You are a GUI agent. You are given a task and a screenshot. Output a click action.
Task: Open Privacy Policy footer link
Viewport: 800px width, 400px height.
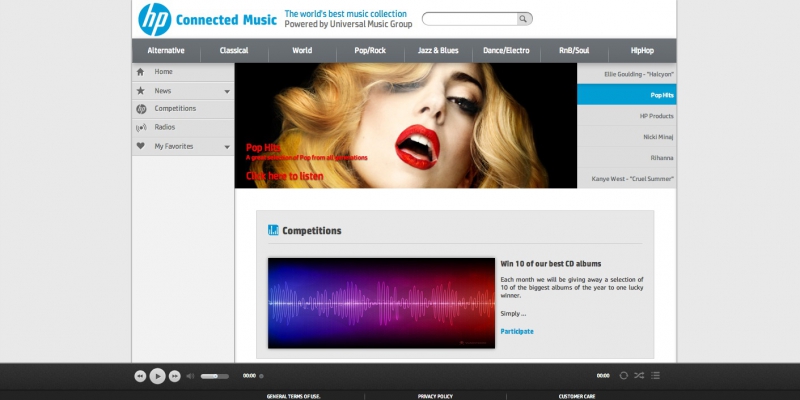[x=435, y=396]
